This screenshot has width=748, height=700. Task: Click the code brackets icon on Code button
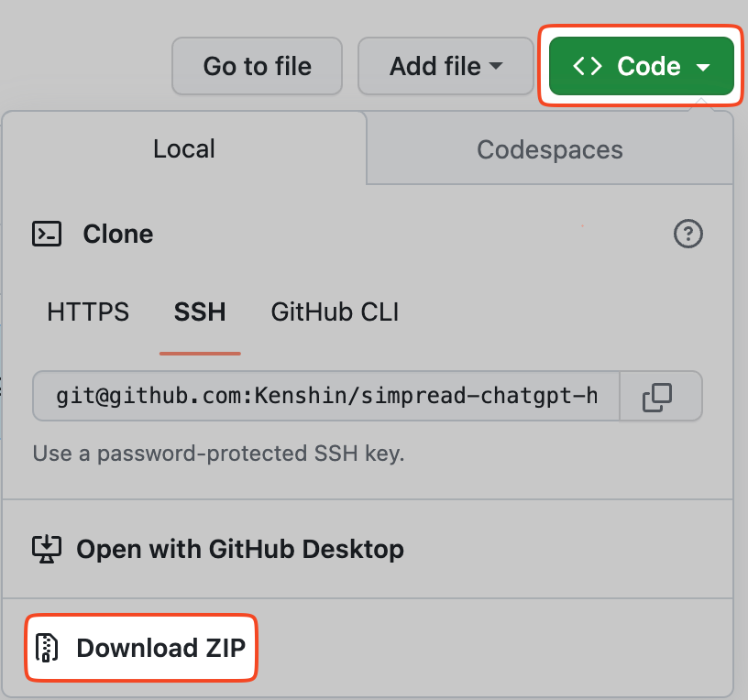[588, 66]
